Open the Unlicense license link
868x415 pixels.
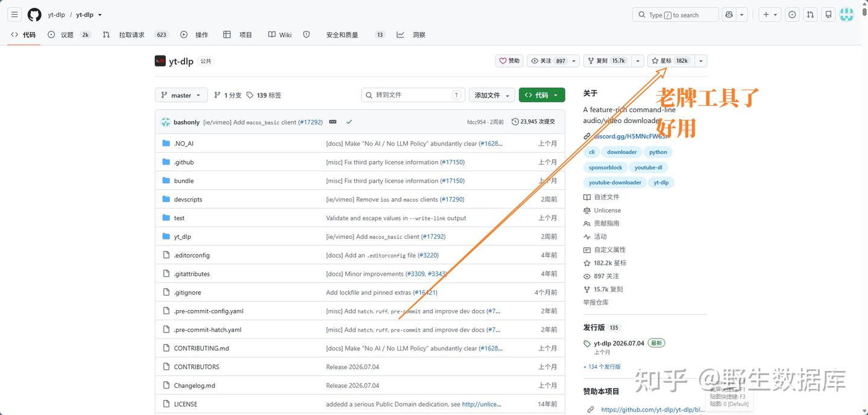pos(602,211)
